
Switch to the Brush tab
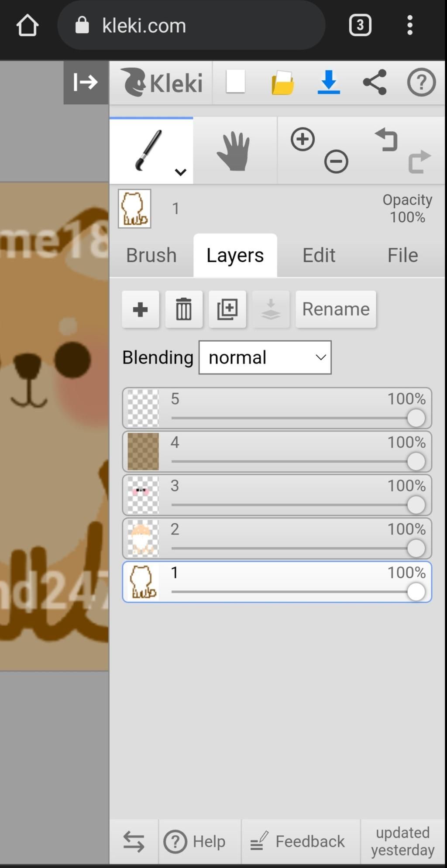point(151,255)
